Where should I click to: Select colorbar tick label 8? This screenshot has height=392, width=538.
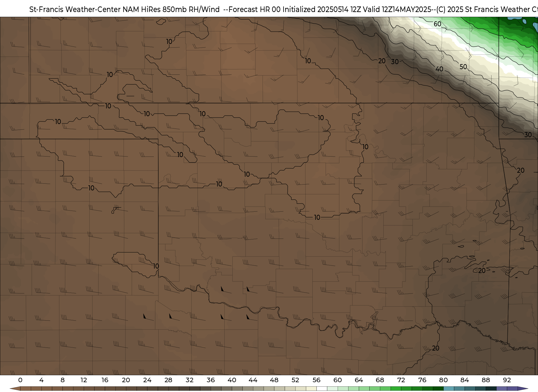tap(62, 380)
